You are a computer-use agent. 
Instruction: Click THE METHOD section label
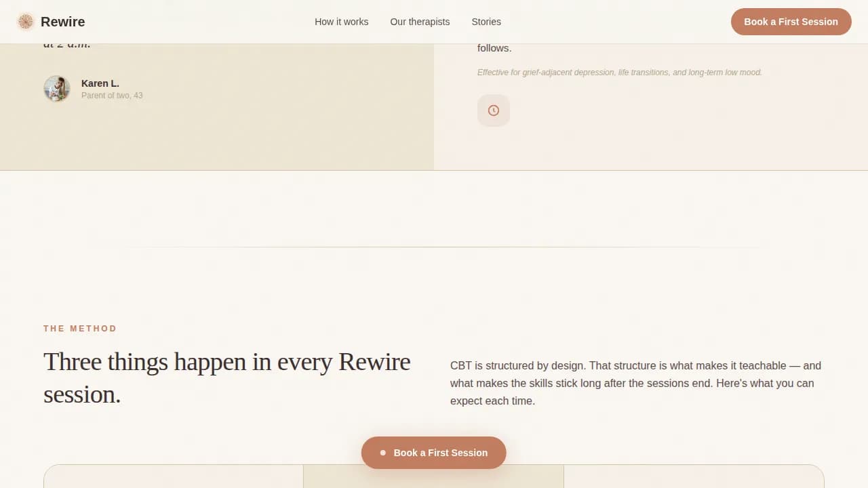click(x=80, y=329)
